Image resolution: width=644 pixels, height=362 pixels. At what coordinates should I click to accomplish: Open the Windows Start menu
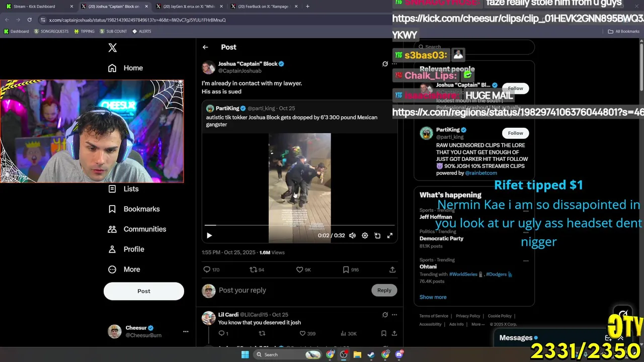pyautogui.click(x=245, y=354)
